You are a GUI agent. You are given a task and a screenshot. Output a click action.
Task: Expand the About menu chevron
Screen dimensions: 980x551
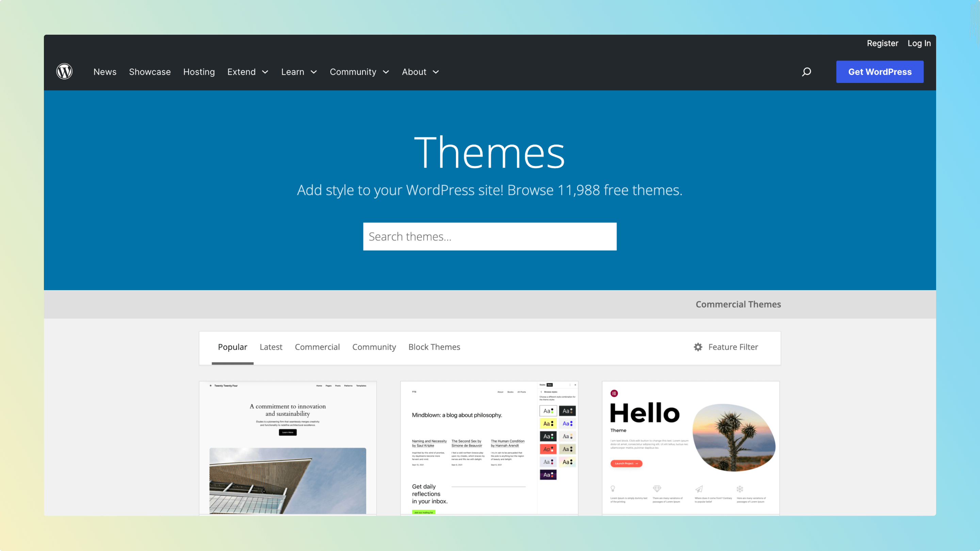436,72
